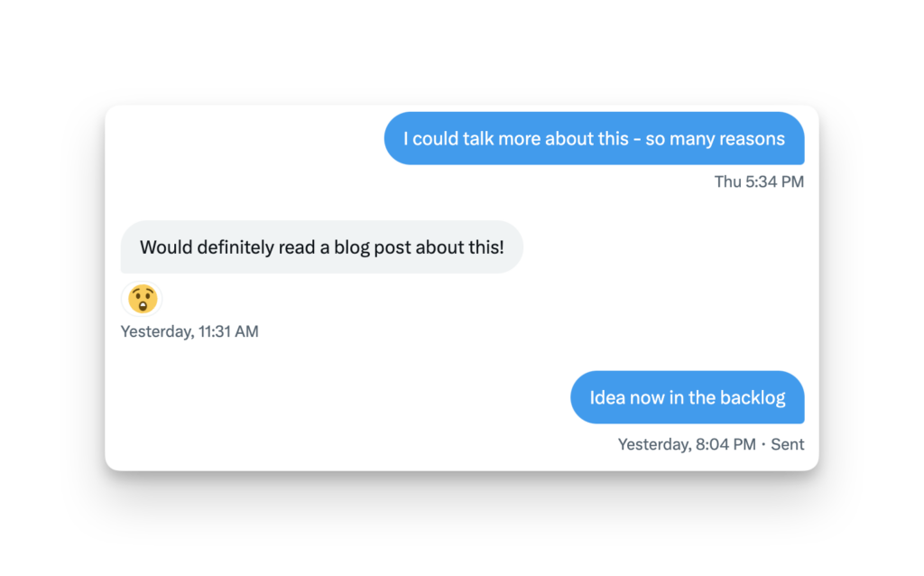Click the 'Thu 5:34 PM' timestamp

(759, 181)
